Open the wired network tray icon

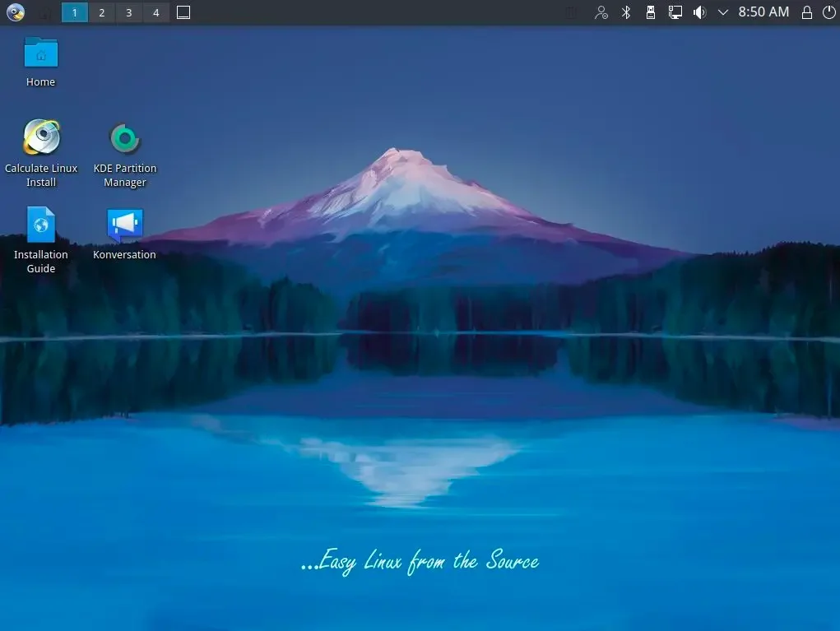(675, 12)
